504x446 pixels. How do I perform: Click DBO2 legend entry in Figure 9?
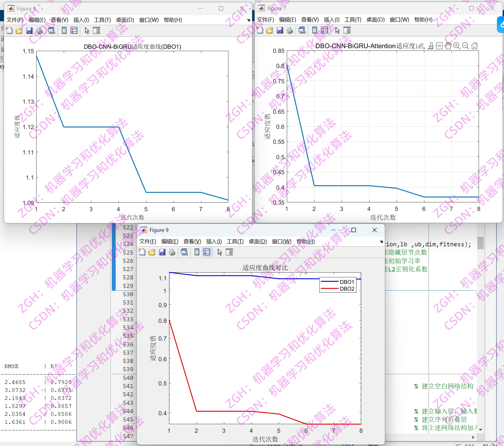pos(338,289)
